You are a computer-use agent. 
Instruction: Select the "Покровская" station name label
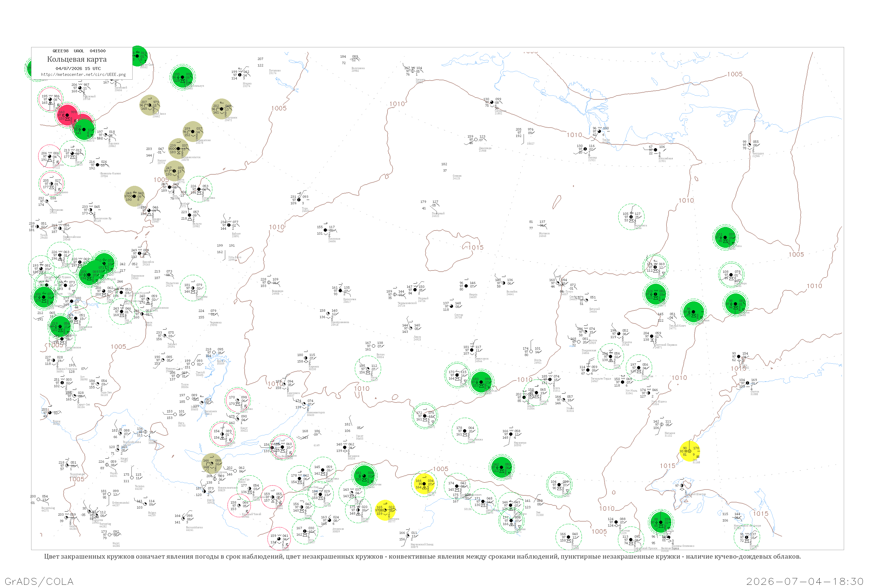tap(589, 351)
